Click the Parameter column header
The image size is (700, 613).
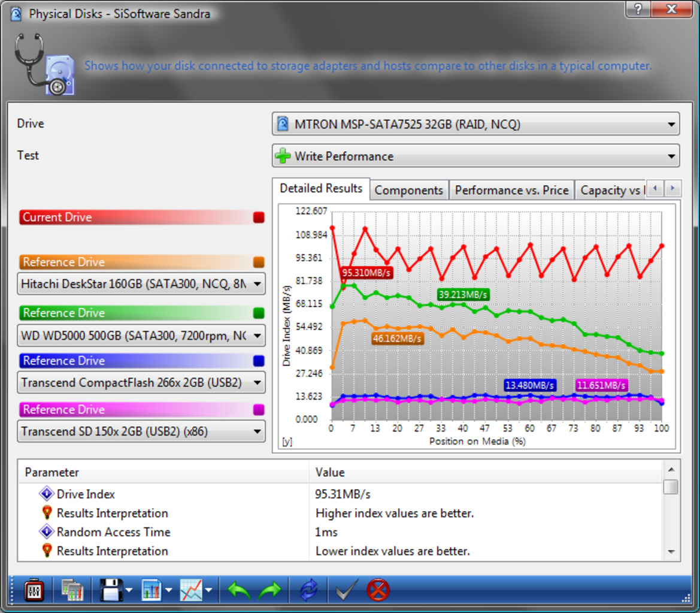(x=163, y=472)
